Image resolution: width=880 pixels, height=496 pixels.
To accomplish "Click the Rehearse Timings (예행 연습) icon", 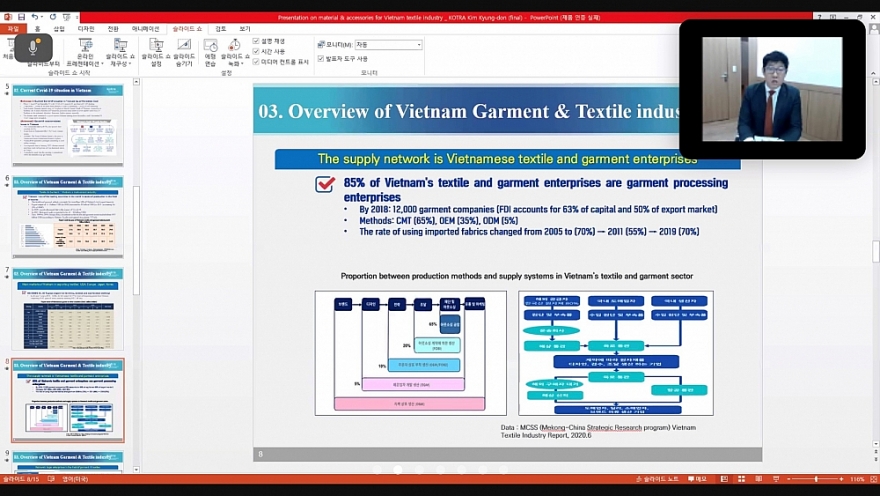I will tap(211, 51).
